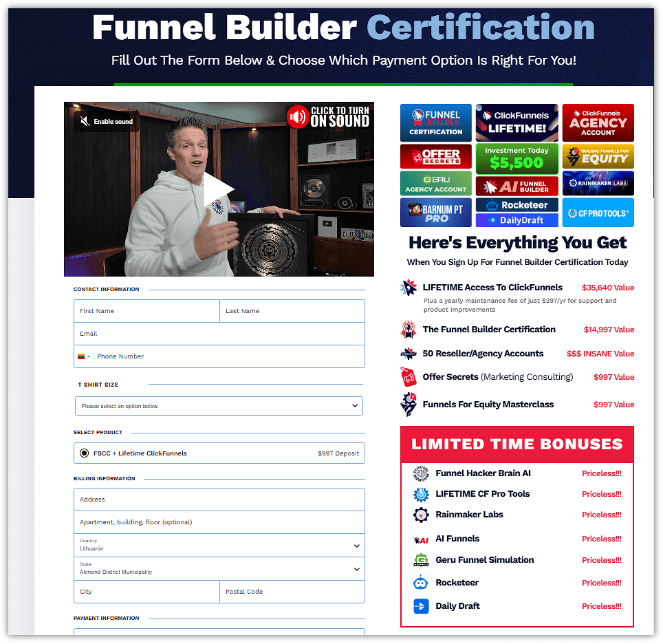Open the T Shirt Size dropdown

pos(219,406)
